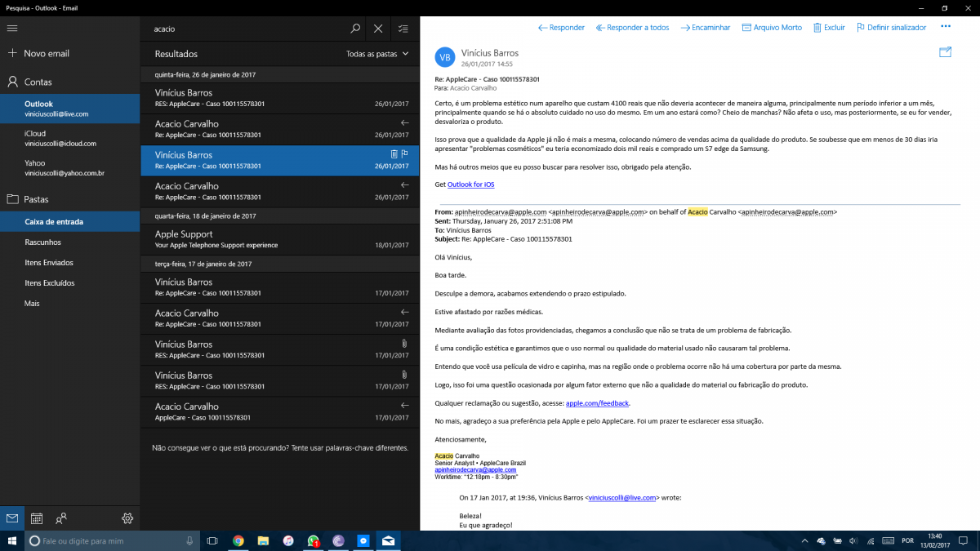Open the Action Center notification icon
This screenshot has width=980, height=551.
click(x=961, y=540)
